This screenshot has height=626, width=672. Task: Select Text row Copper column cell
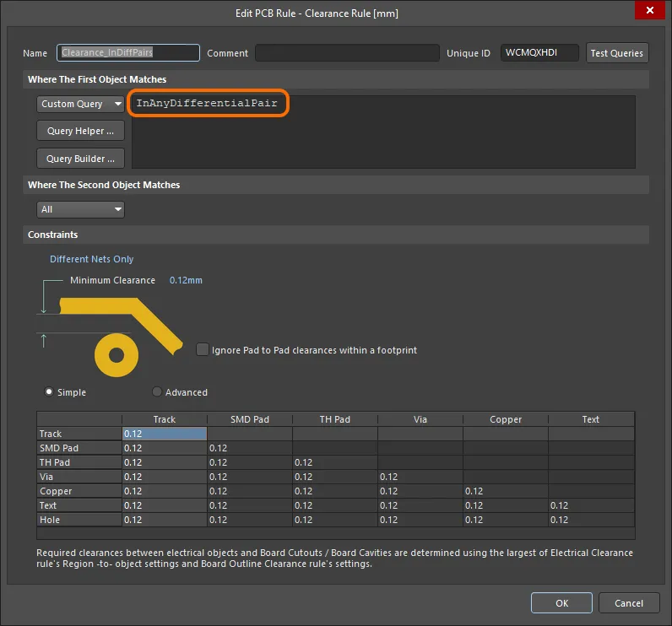506,505
